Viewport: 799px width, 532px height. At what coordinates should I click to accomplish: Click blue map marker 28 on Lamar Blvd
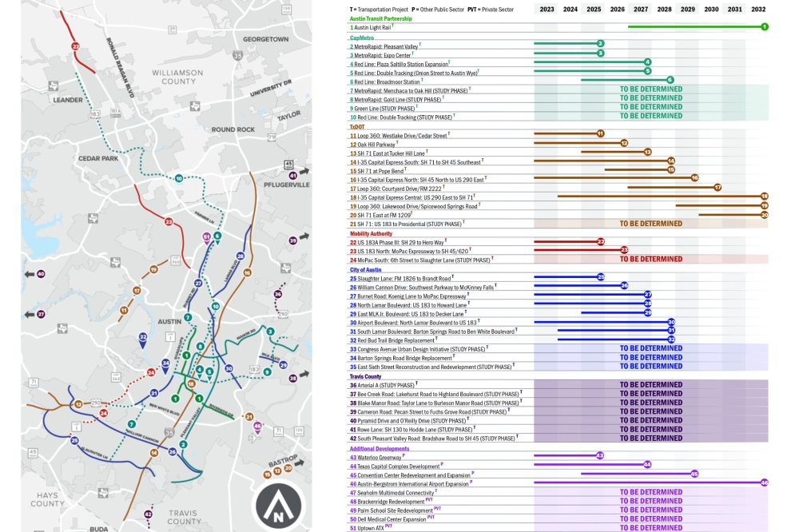click(240, 256)
